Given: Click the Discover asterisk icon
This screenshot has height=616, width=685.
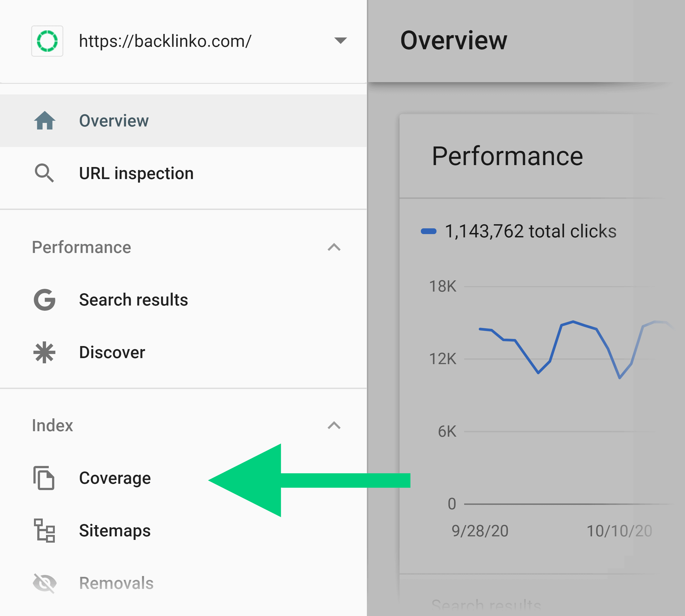Looking at the screenshot, I should [x=44, y=353].
